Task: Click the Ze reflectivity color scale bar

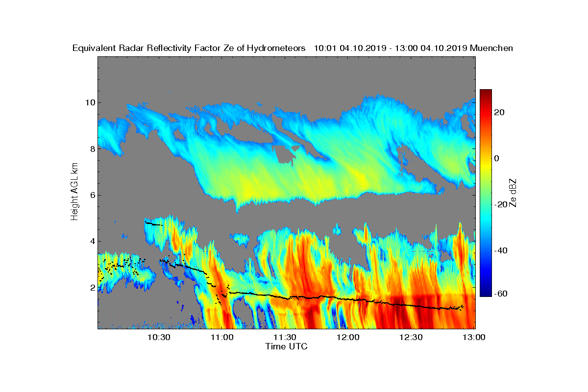Action: 486,193
